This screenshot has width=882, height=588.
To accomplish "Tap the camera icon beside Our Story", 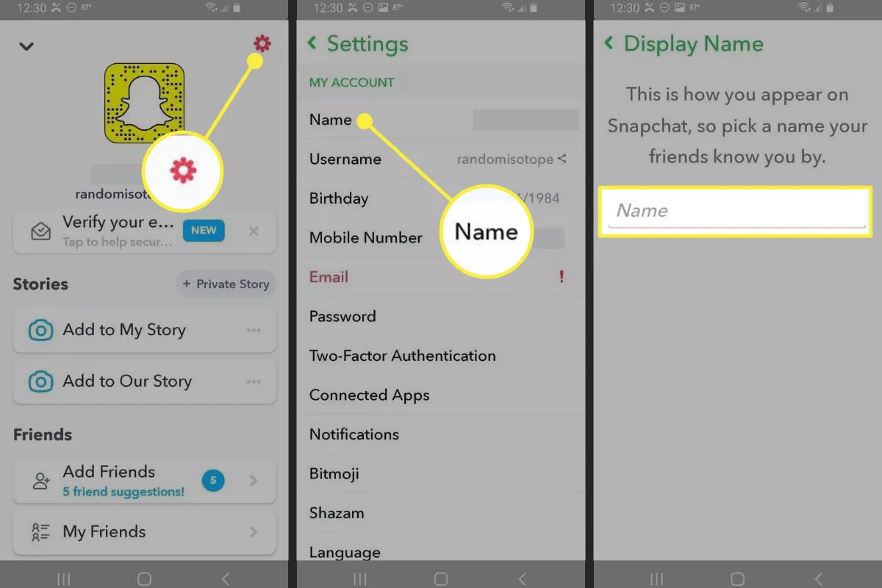I will (x=40, y=382).
